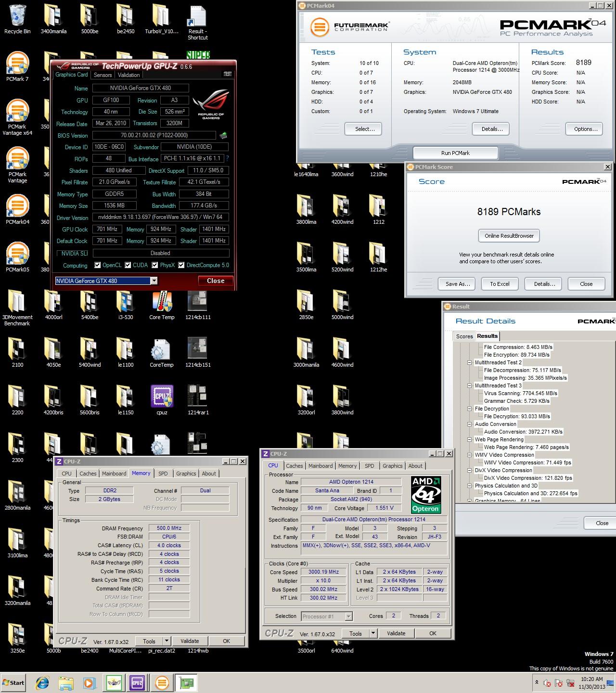Image resolution: width=616 pixels, height=693 pixels.
Task: Open the PCMark04 desktop shortcut
Action: (17, 210)
